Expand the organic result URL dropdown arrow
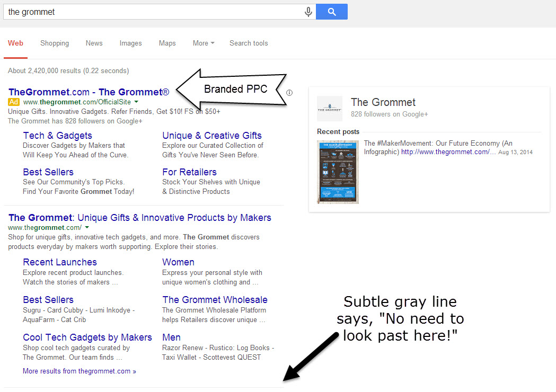556x392 pixels. [87, 228]
